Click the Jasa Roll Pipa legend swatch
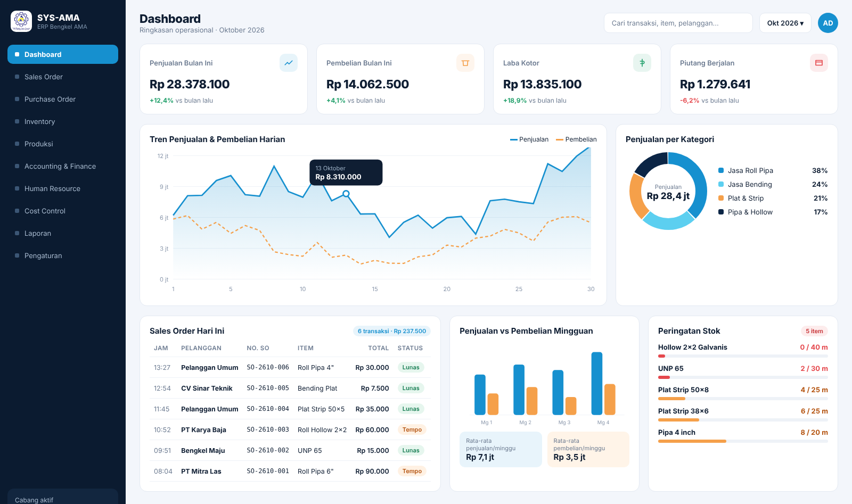This screenshot has height=504, width=852. point(721,170)
